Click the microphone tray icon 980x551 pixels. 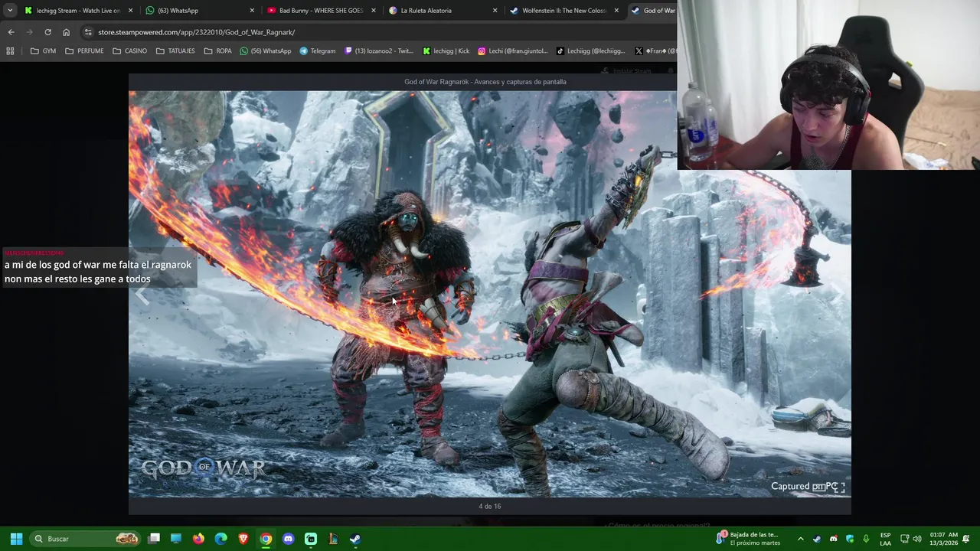click(x=866, y=539)
